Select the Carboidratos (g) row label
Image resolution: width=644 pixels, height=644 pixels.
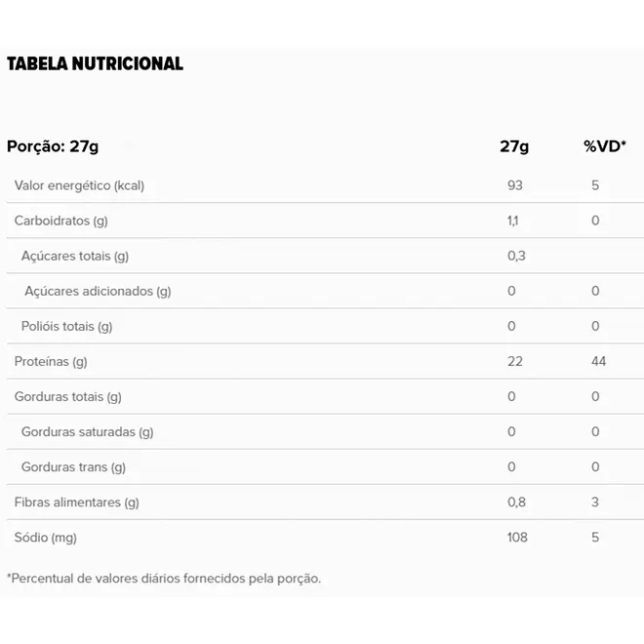click(61, 221)
